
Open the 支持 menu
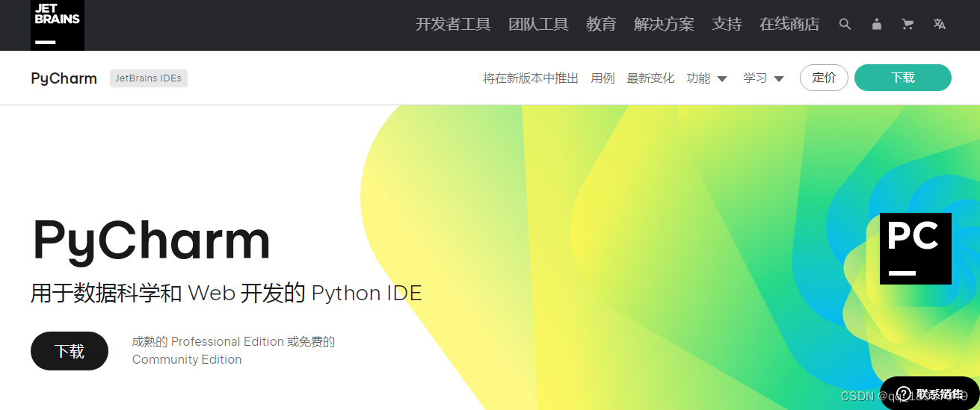tap(727, 24)
